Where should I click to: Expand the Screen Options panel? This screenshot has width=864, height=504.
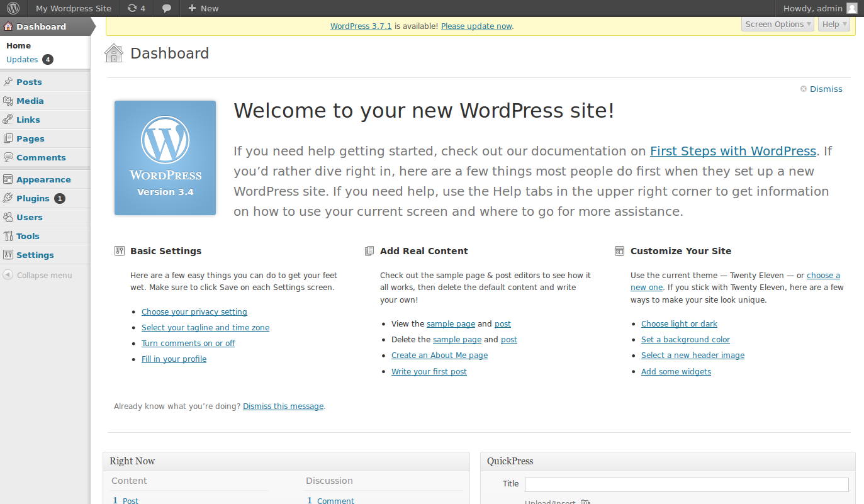[778, 24]
